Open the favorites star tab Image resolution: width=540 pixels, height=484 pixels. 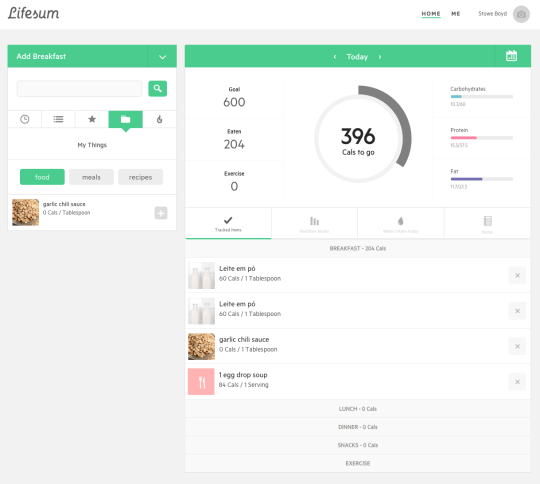[92, 119]
